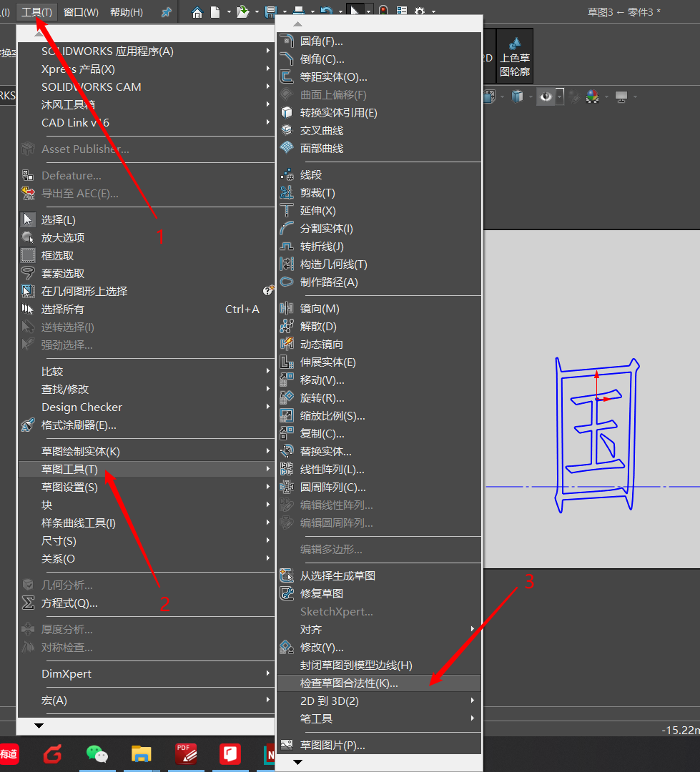
Task: Open the PDF editor taskbar icon
Action: [186, 754]
